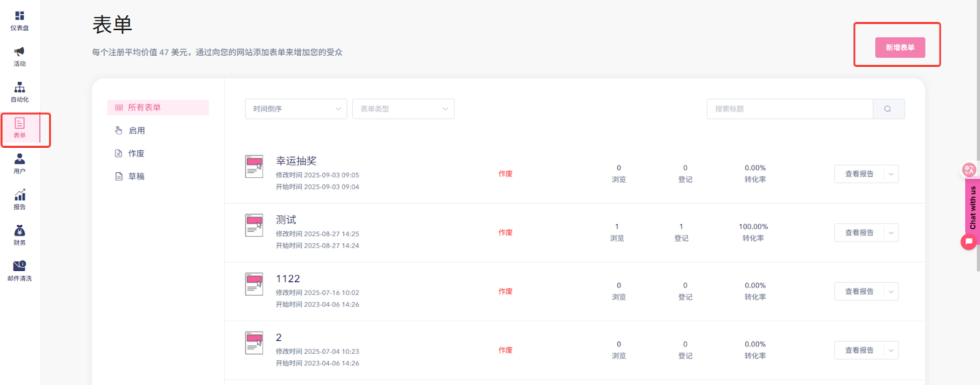Expand arrow beside 幸运抽奖 查看报告
980x385 pixels.
[x=891, y=174]
